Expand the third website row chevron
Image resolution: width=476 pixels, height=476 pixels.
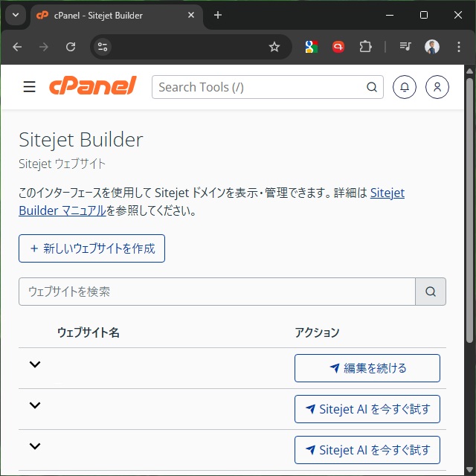[34, 446]
